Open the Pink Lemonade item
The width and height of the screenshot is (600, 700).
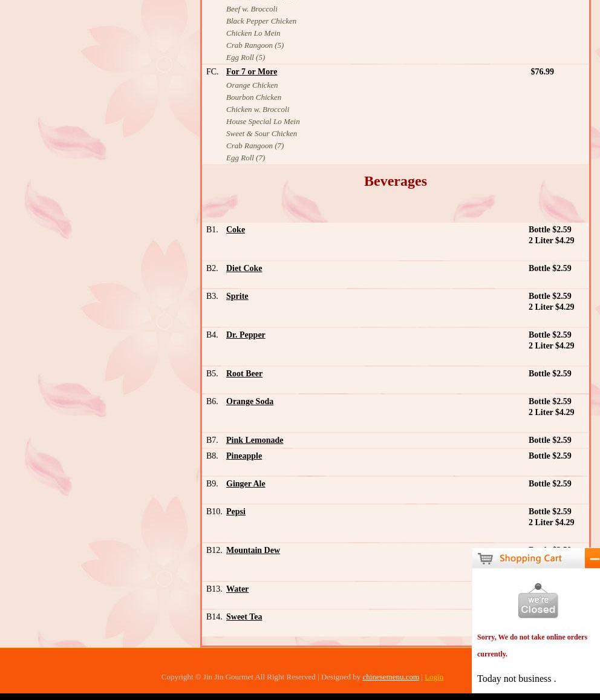(255, 440)
